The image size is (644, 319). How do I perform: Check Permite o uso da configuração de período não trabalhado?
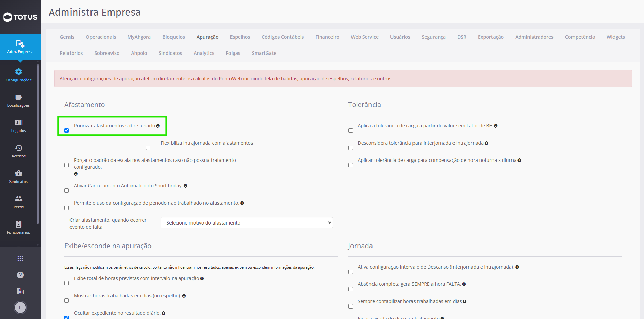point(67,208)
